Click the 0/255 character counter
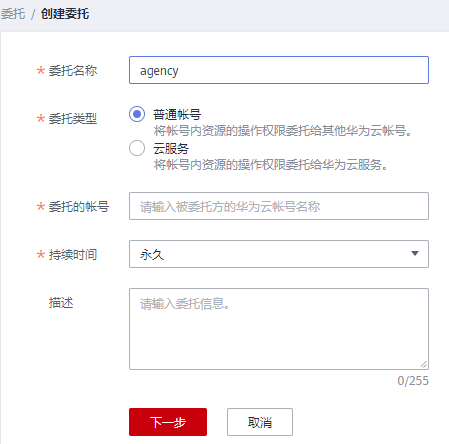 413,381
